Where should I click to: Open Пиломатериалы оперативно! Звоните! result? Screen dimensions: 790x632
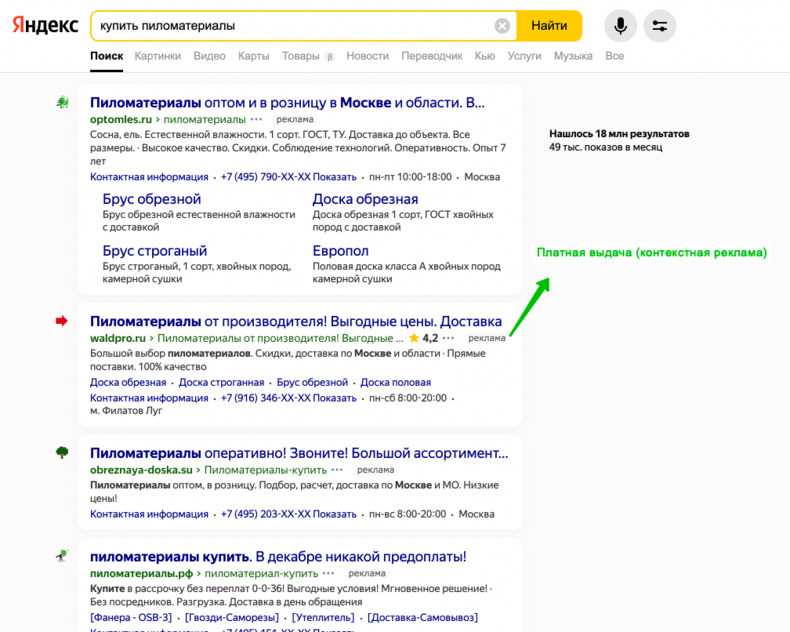299,453
